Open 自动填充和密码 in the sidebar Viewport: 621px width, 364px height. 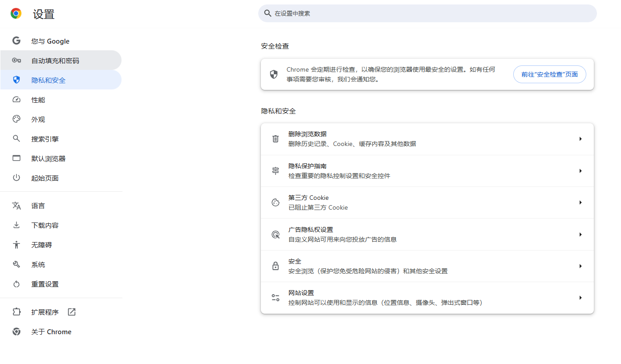click(x=61, y=61)
